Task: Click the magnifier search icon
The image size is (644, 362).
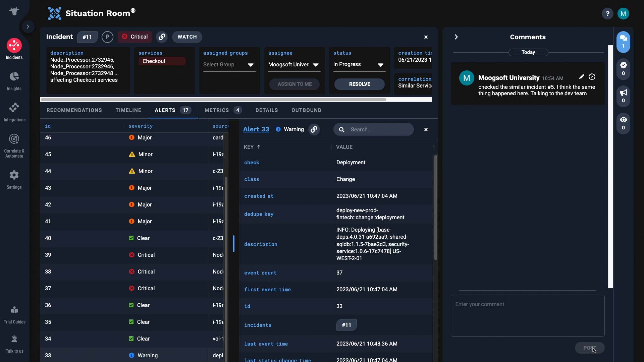Action: [x=341, y=130]
